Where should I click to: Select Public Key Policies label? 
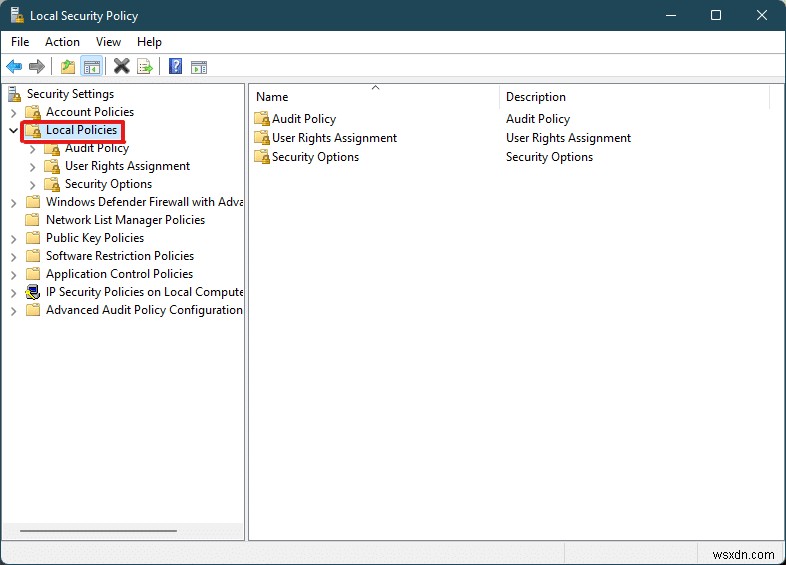pyautogui.click(x=95, y=238)
